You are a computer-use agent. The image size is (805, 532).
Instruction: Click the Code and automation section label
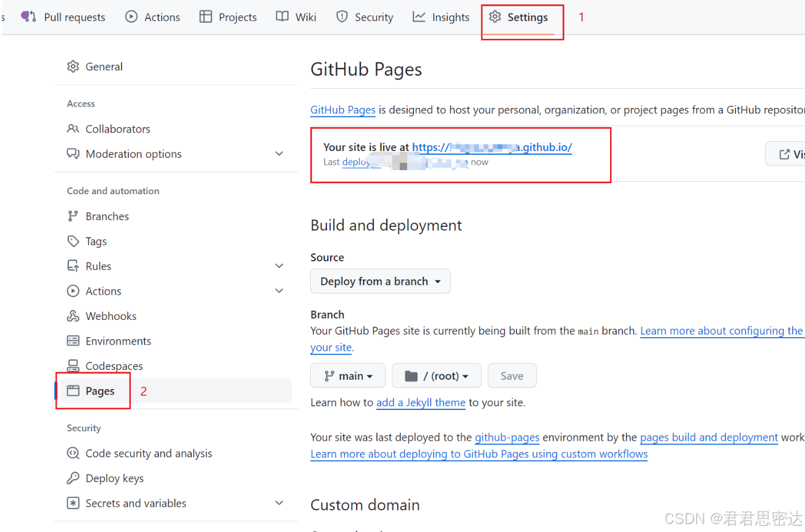click(113, 191)
